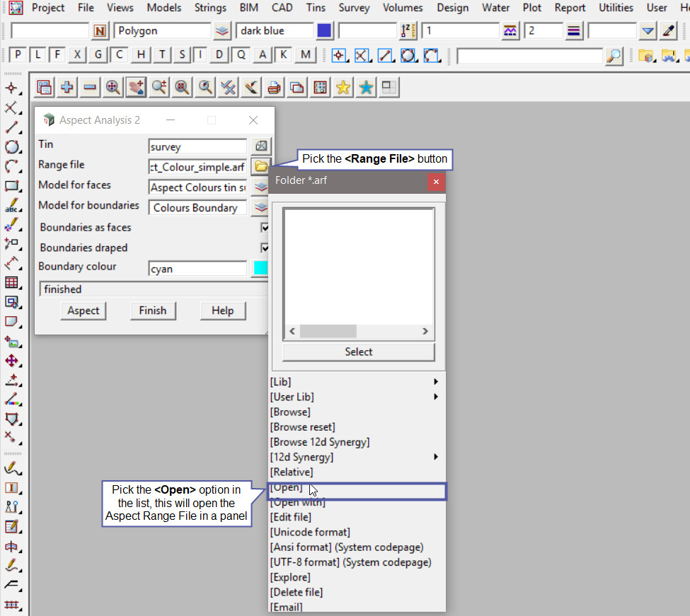Click the printer icon in view toolbar
The image size is (690, 616).
pos(275,87)
